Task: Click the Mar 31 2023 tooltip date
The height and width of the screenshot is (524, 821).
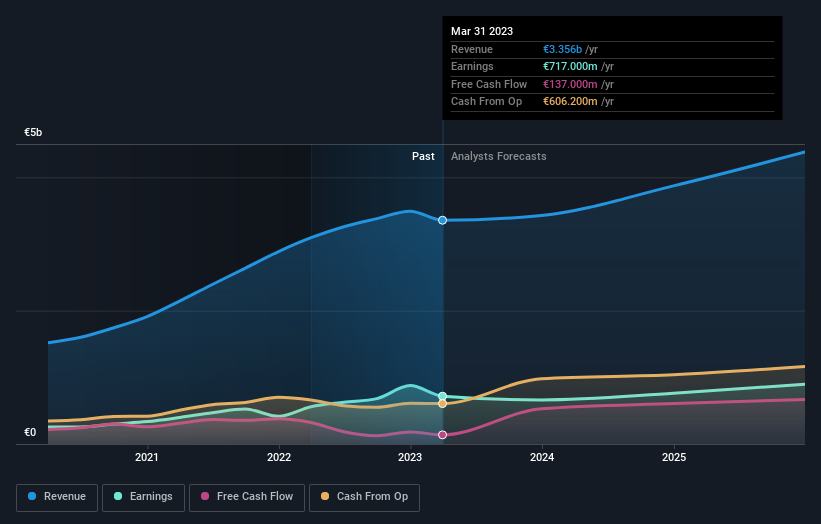Action: (482, 31)
